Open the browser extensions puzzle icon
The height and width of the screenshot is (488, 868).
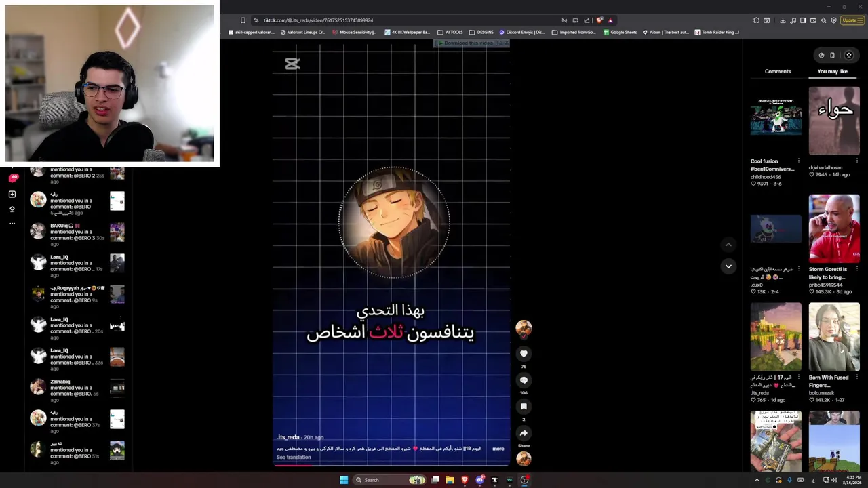[757, 20]
